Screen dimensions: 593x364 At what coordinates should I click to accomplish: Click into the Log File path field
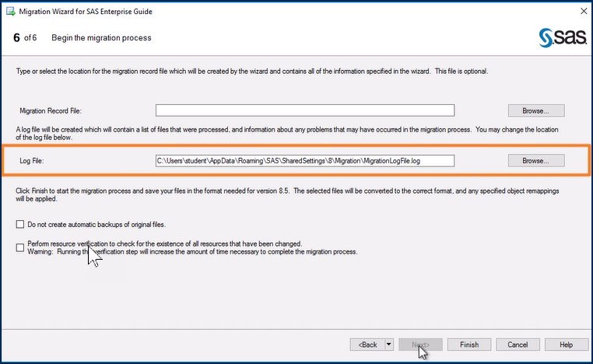pos(304,161)
